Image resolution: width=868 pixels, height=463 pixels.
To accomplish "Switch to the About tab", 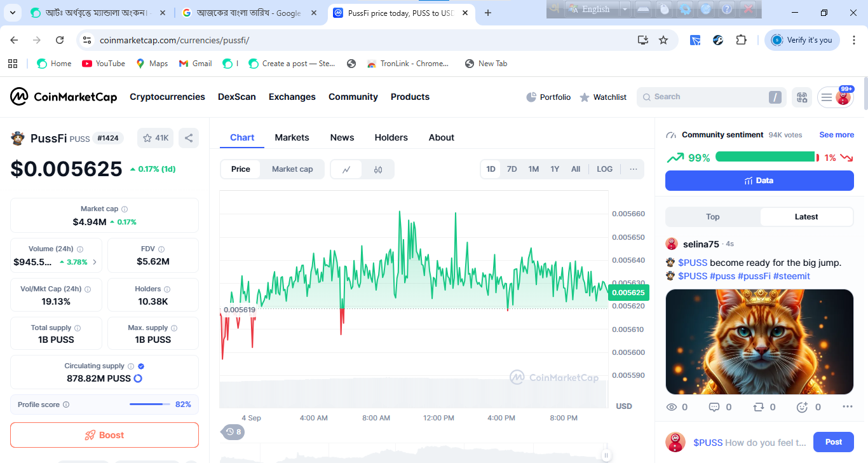I will [442, 137].
